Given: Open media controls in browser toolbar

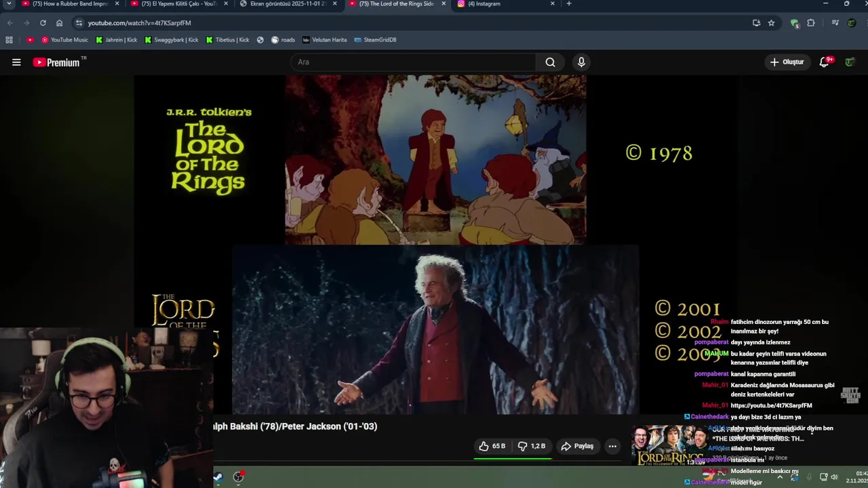Looking at the screenshot, I should coord(835,22).
